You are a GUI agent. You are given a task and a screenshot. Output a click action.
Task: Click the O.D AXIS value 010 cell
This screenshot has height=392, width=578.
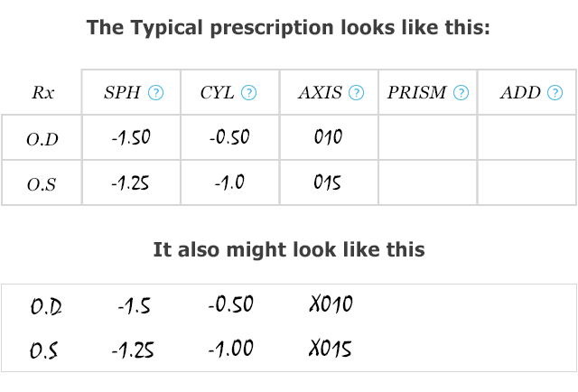329,137
